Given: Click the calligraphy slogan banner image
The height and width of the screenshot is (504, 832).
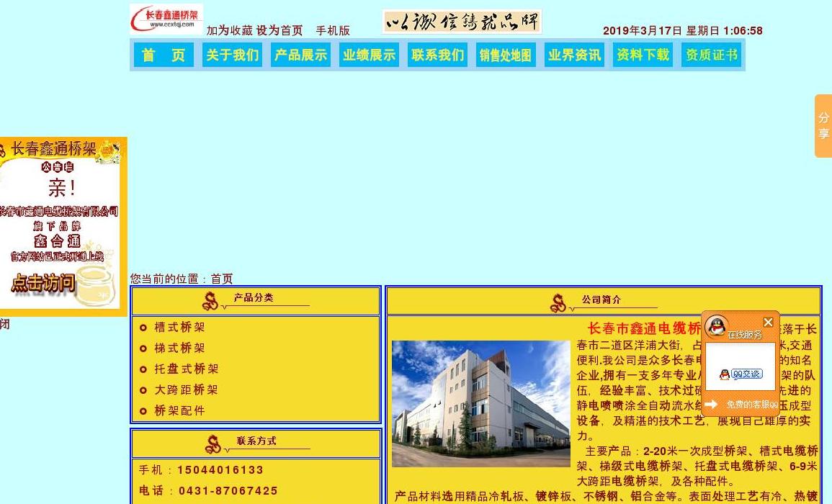Looking at the screenshot, I should pyautogui.click(x=462, y=22).
